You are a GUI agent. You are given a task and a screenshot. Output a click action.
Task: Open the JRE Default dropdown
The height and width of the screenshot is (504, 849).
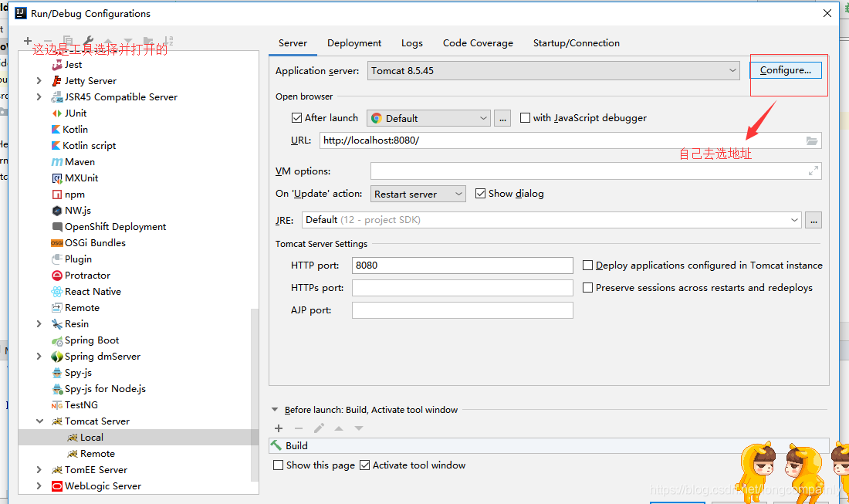[x=551, y=220]
